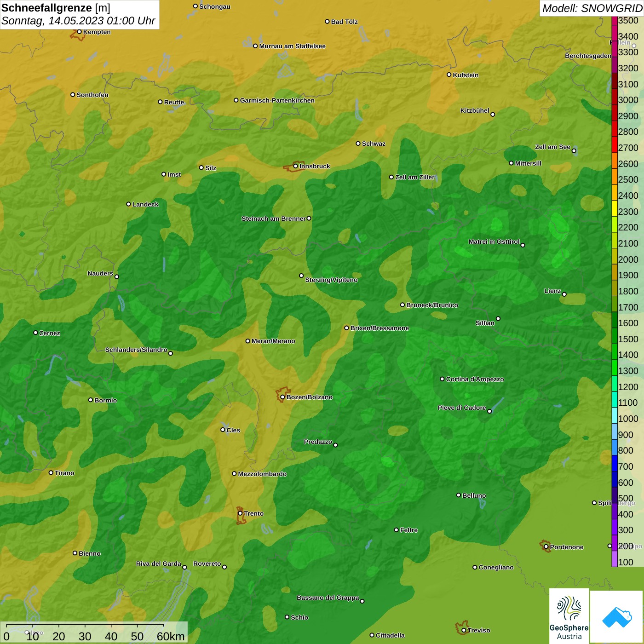Screen dimensions: 644x644
Task: Click the Zernez location dot
Action: coord(35,333)
